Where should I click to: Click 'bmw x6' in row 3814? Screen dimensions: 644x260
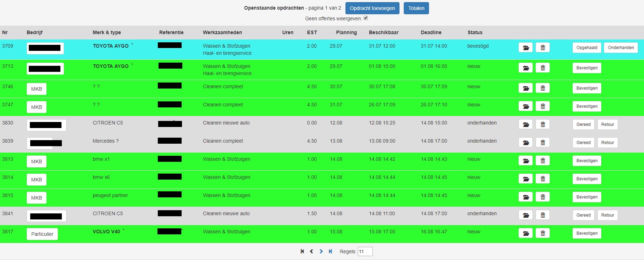[x=101, y=177]
